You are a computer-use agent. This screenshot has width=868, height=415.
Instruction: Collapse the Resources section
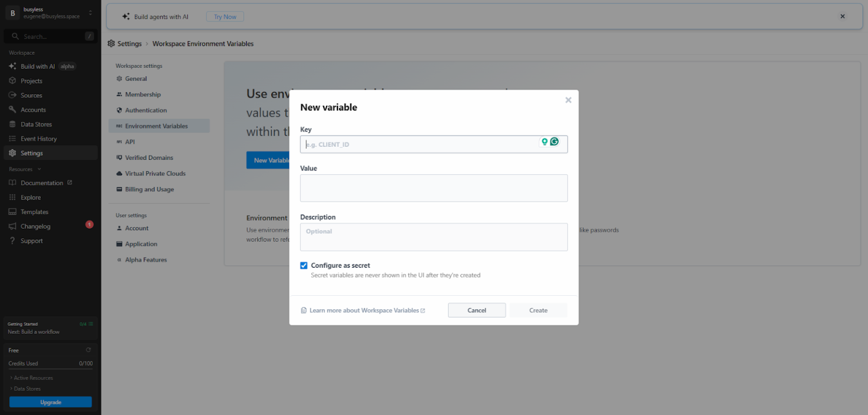tap(25, 169)
